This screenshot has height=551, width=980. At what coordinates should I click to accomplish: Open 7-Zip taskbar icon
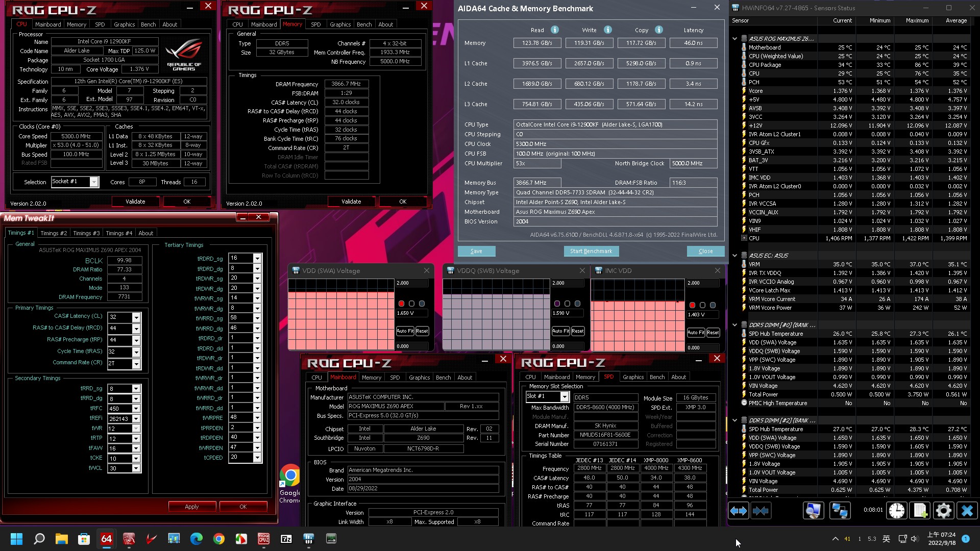pyautogui.click(x=286, y=539)
